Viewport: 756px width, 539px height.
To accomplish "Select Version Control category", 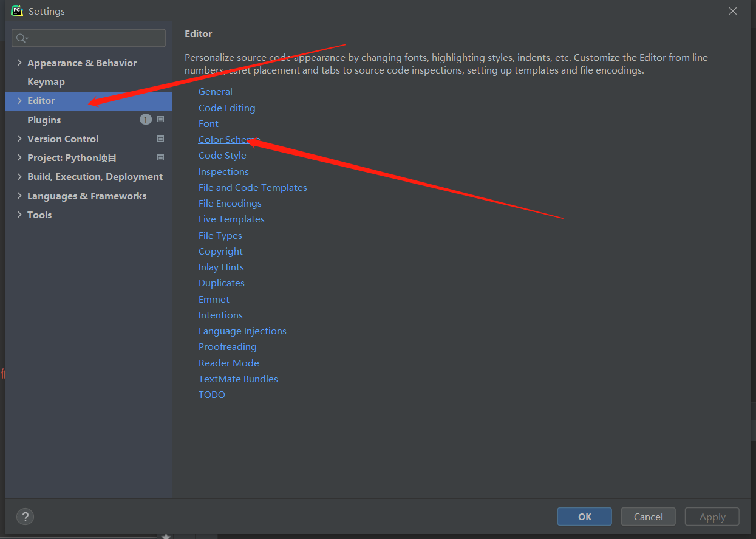I will pos(63,139).
